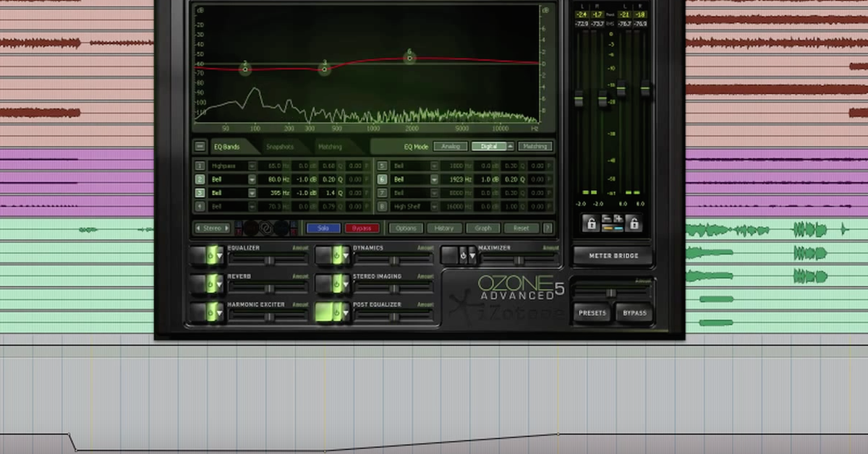
Task: Open Maximizer module preset arrow
Action: 472,255
